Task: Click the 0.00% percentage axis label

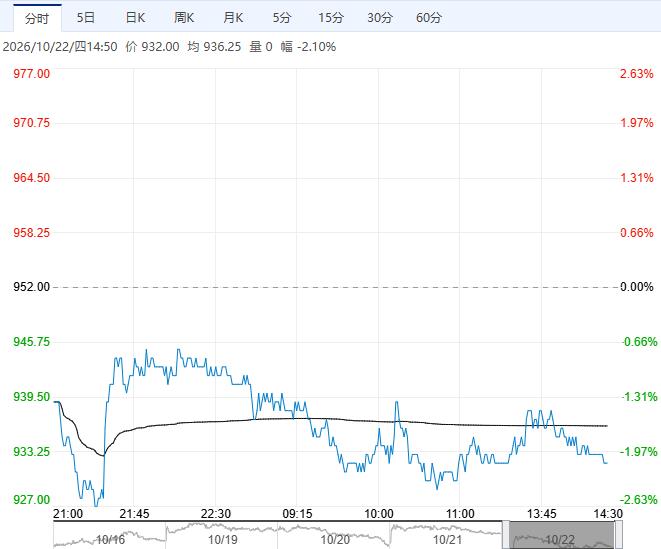Action: point(637,287)
